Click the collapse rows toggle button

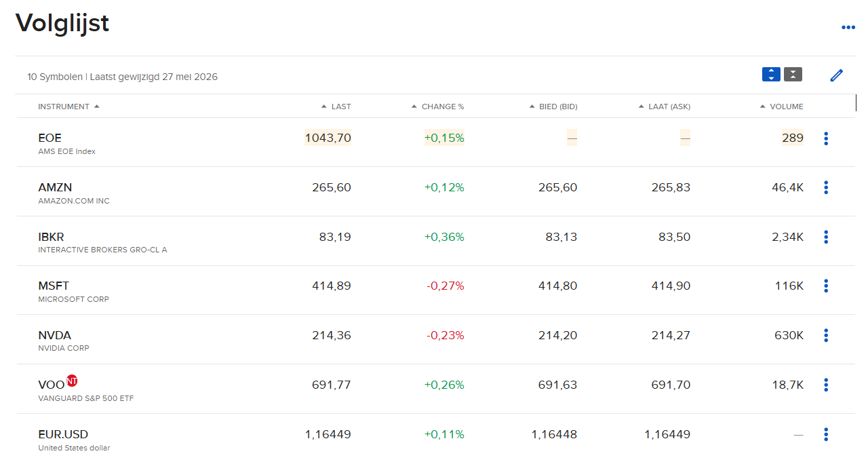793,75
